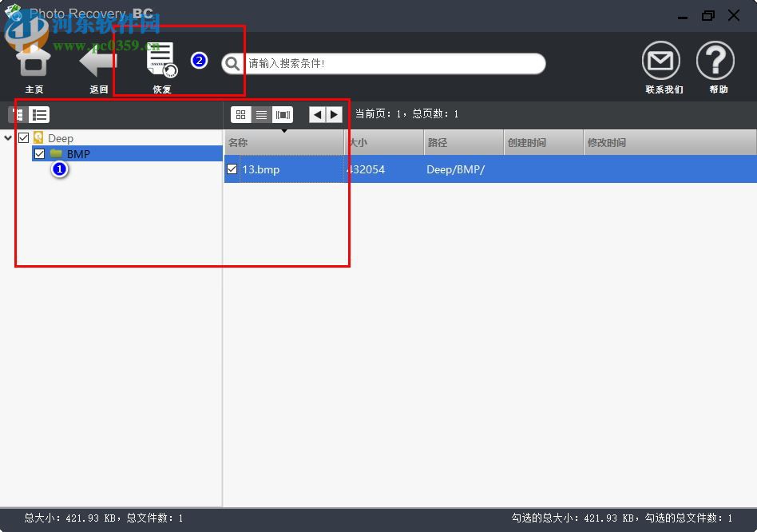
Task: Collapse the Deep tree node chevron
Action: [x=8, y=137]
